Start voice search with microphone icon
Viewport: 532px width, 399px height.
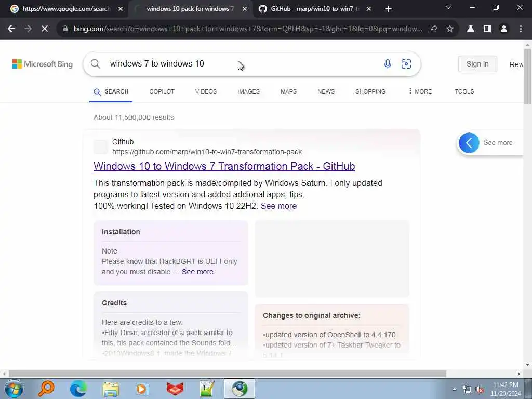point(388,64)
